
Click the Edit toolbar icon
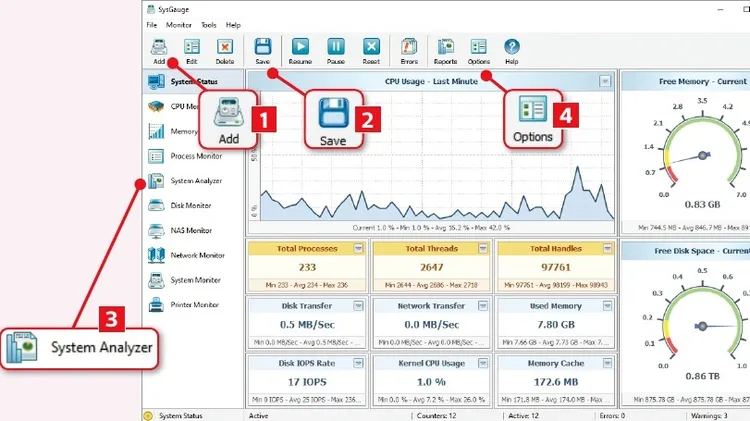pyautogui.click(x=192, y=47)
